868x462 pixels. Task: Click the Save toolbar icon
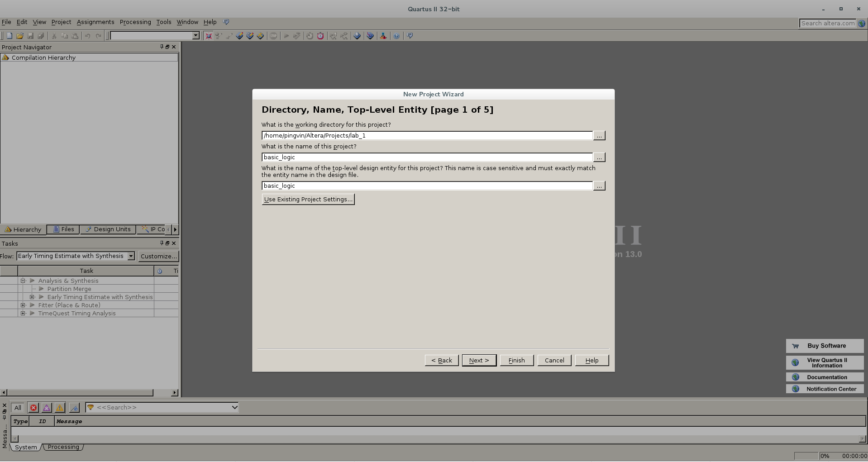[x=30, y=36]
